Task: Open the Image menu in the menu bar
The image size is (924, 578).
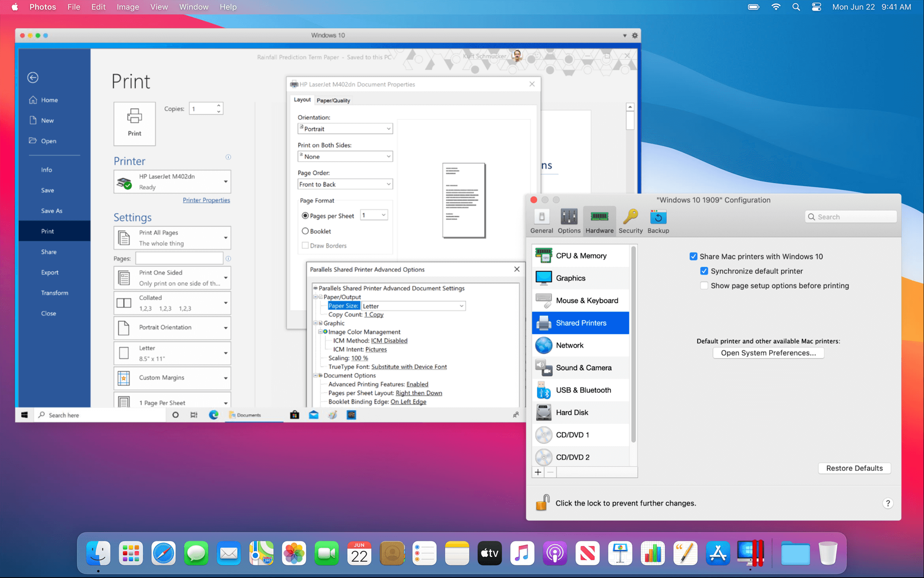Action: pyautogui.click(x=127, y=7)
